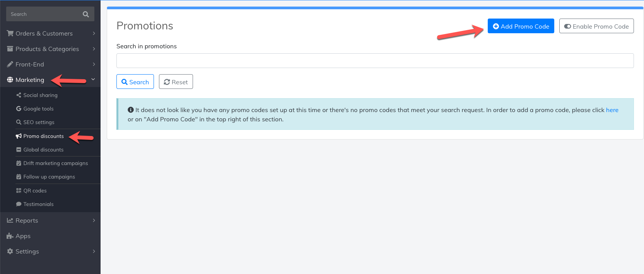Open the Orders & Customers label
Viewport: 644px width, 274px height.
tap(44, 33)
